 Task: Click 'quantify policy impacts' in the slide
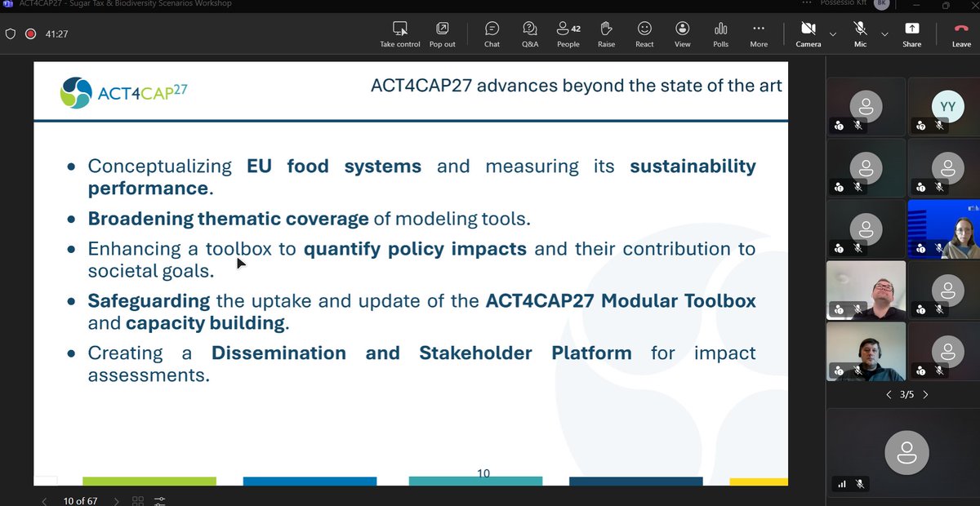pos(415,249)
